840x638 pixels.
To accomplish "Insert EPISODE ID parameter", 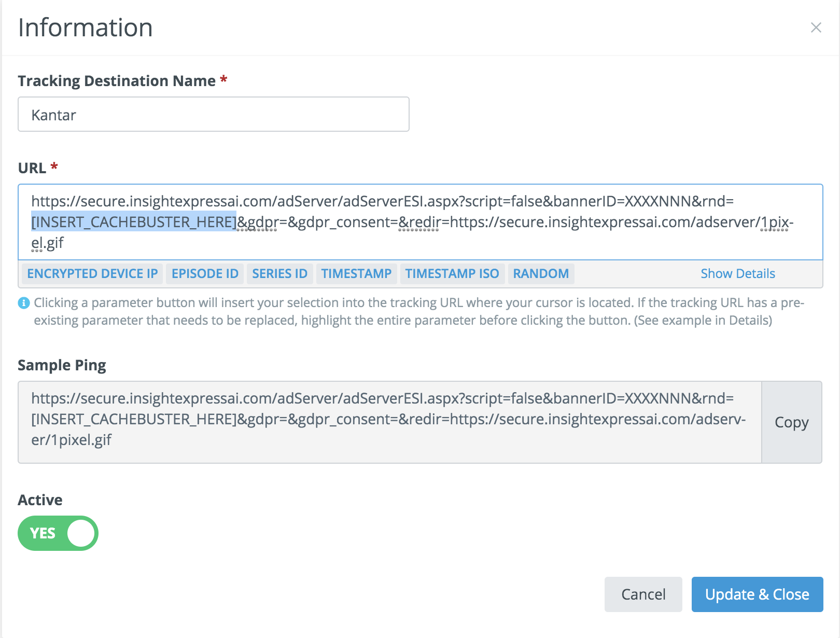I will [x=205, y=273].
